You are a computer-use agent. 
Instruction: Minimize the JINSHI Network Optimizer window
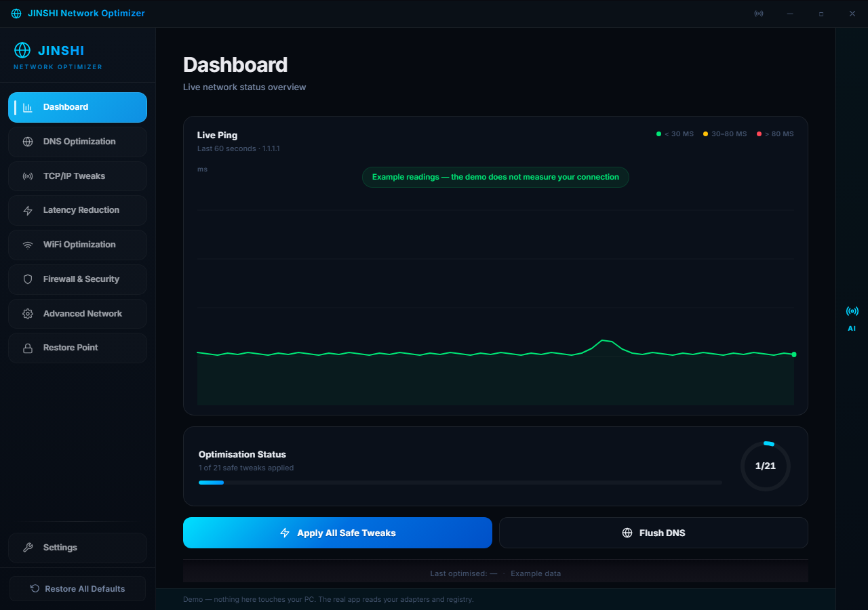coord(790,14)
